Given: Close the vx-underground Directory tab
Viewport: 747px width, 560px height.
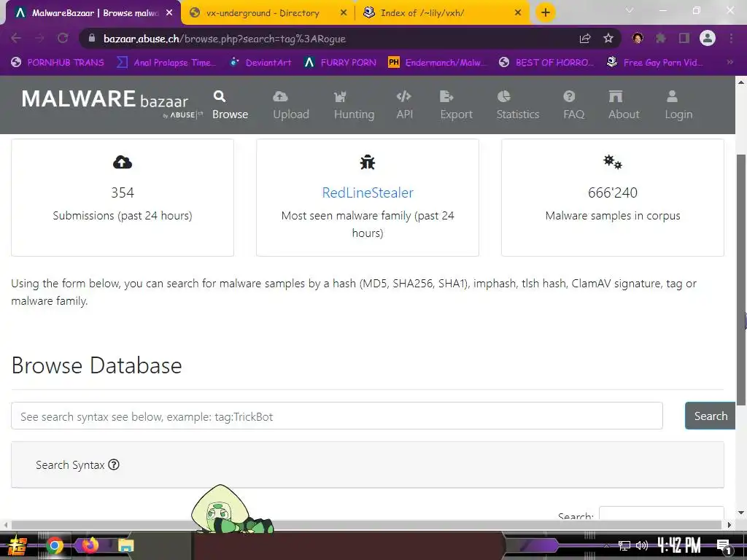Looking at the screenshot, I should click(x=344, y=13).
